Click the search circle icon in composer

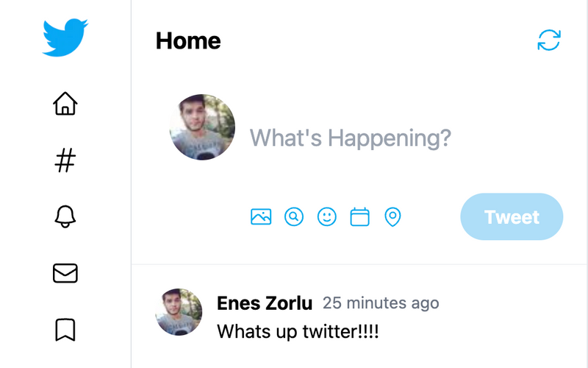click(294, 216)
